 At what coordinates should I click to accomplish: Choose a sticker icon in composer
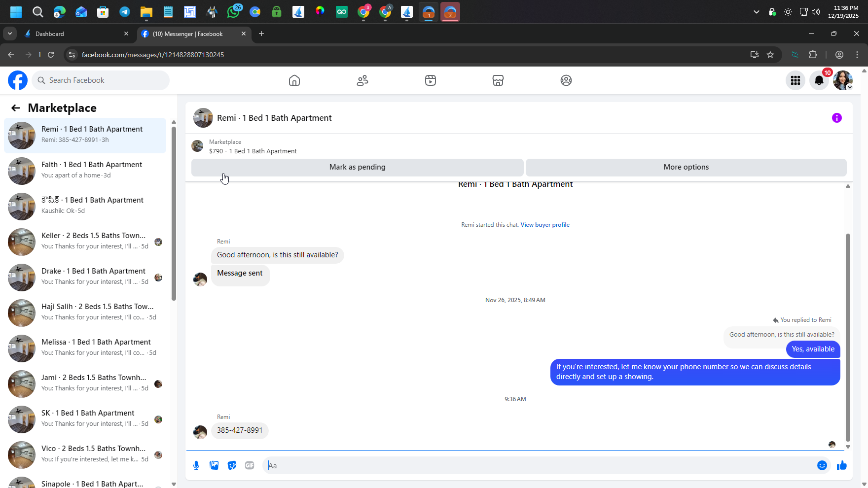232,465
